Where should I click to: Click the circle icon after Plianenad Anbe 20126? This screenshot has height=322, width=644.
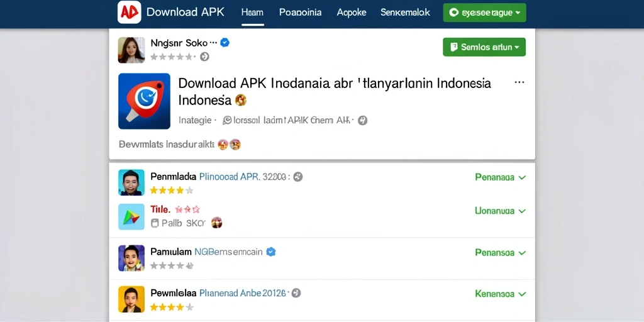pos(296,293)
